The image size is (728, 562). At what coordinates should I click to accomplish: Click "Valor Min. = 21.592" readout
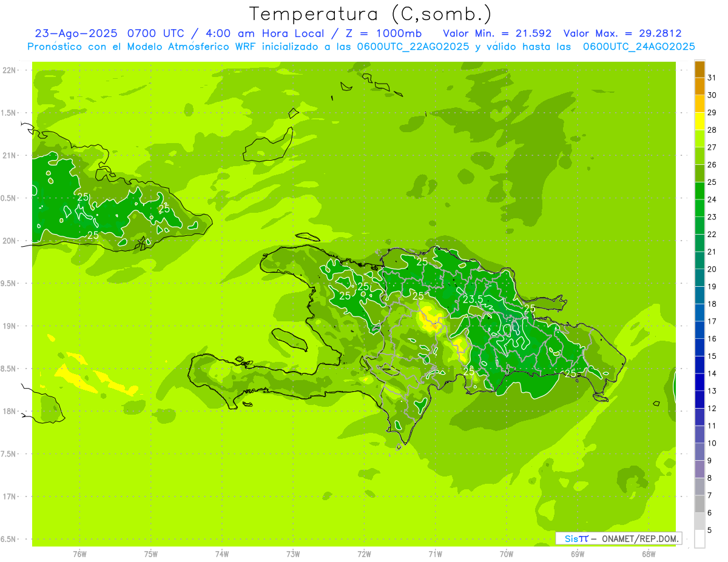click(497, 33)
